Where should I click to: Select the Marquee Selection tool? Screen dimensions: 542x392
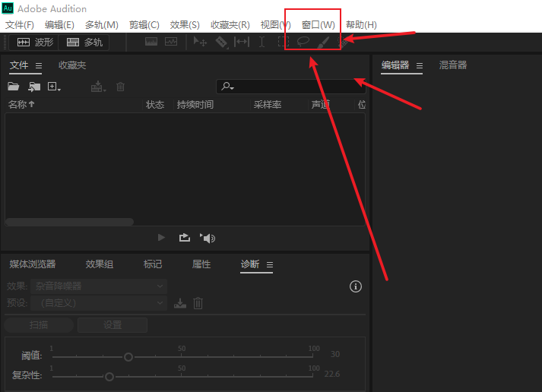click(284, 42)
